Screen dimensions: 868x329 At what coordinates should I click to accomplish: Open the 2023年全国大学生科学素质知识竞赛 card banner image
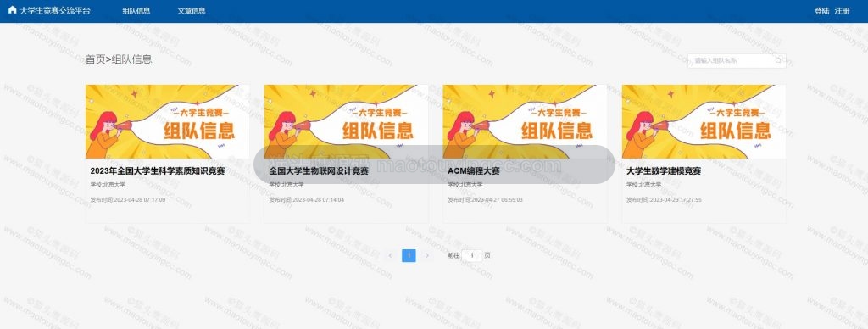167,121
